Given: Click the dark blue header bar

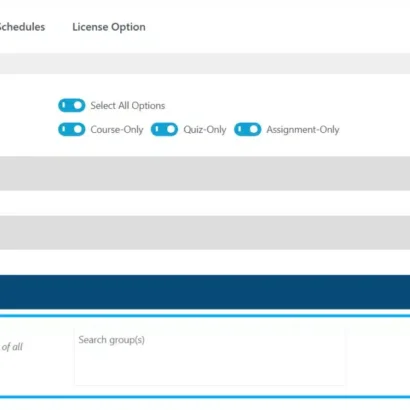Looking at the screenshot, I should tap(205, 292).
